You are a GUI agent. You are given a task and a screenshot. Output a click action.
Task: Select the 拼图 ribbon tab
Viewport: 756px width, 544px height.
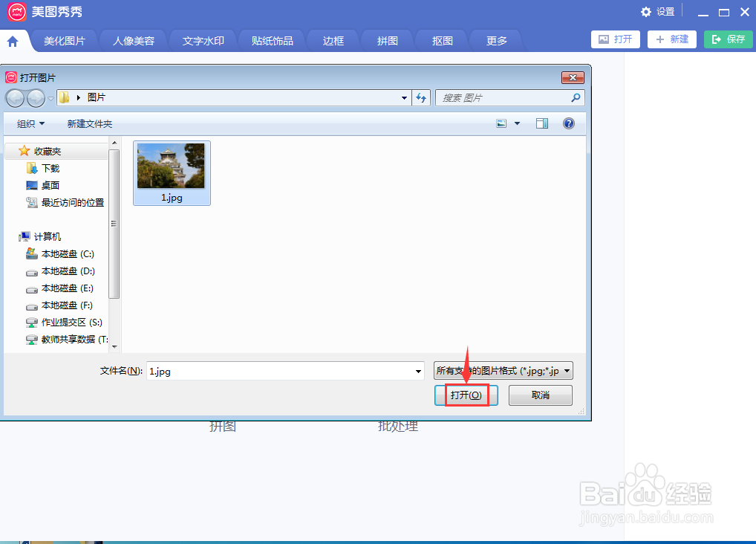click(386, 42)
